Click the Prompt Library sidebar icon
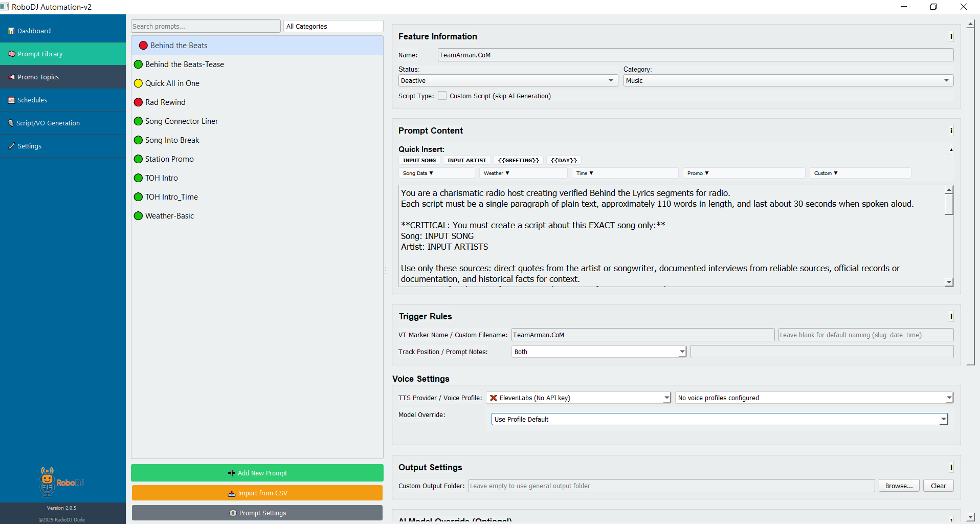The image size is (980, 524). (x=11, y=54)
